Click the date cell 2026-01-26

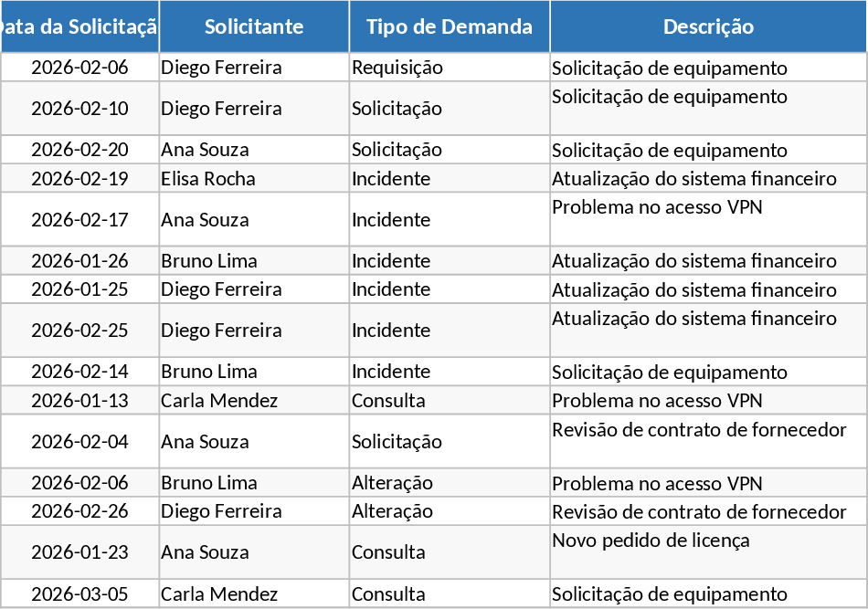point(79,261)
